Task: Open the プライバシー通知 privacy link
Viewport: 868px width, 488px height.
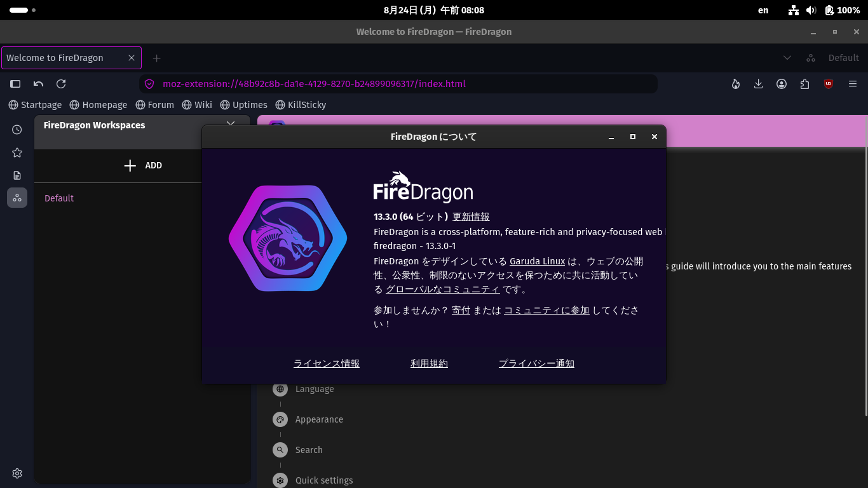Action: (x=536, y=363)
